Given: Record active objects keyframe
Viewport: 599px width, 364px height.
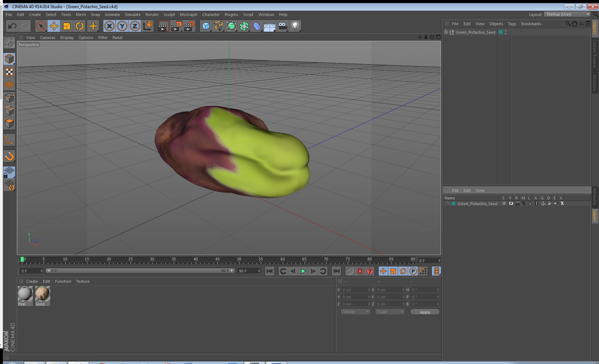Looking at the screenshot, I should [x=350, y=271].
